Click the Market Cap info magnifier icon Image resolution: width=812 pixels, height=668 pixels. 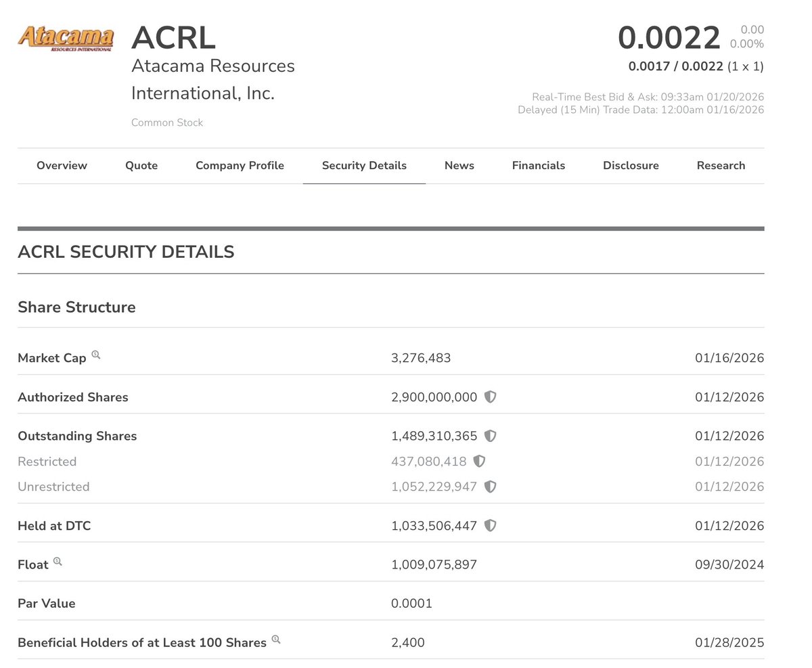[x=96, y=355]
